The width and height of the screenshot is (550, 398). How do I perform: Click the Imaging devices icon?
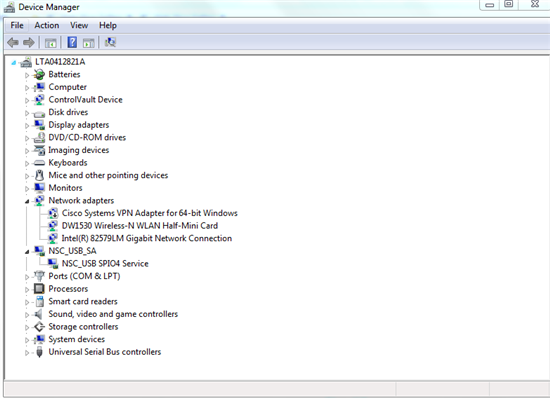[39, 150]
